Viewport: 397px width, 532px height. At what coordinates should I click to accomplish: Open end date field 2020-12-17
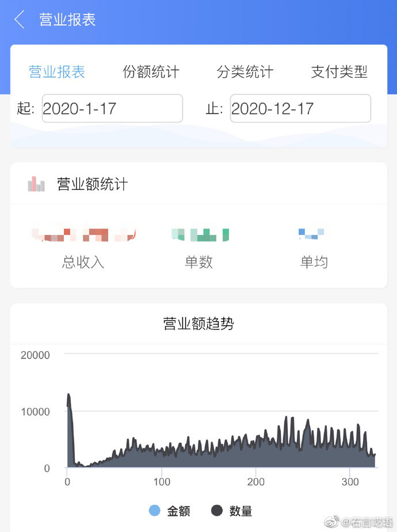click(x=300, y=108)
